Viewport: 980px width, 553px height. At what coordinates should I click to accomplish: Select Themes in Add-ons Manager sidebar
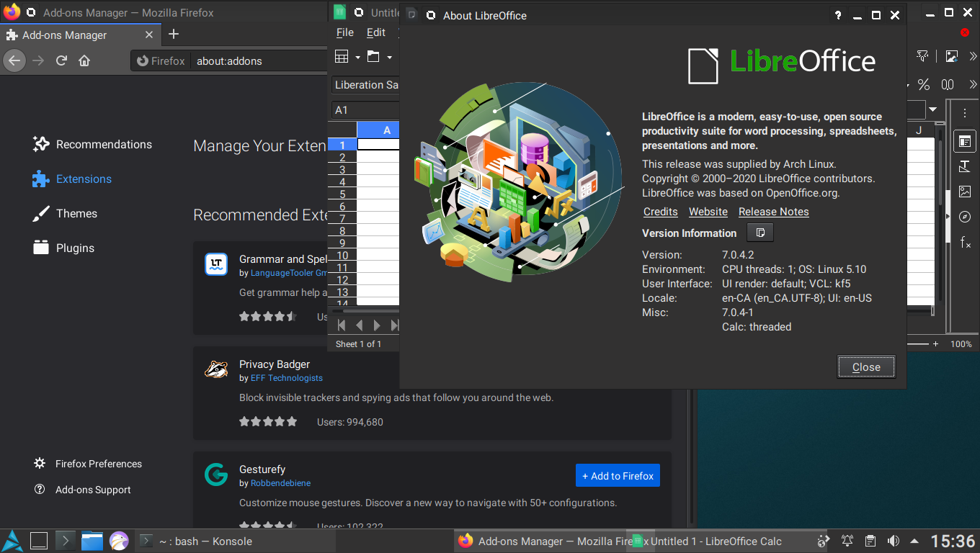click(65, 213)
